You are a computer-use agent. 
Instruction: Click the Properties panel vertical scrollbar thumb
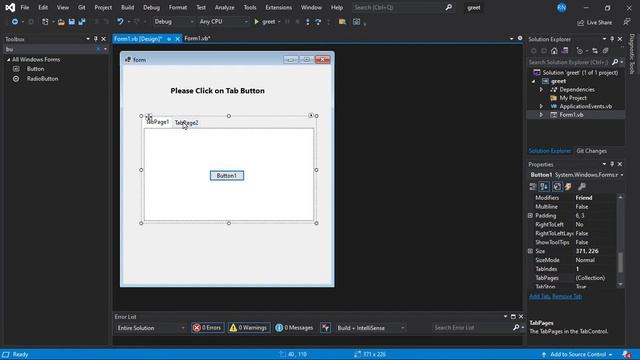tap(620, 262)
